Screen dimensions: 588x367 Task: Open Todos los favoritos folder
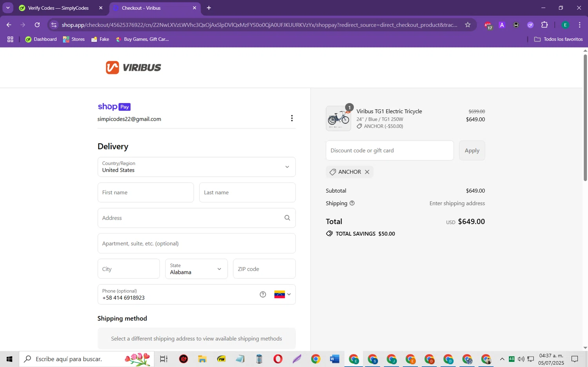[x=559, y=39]
